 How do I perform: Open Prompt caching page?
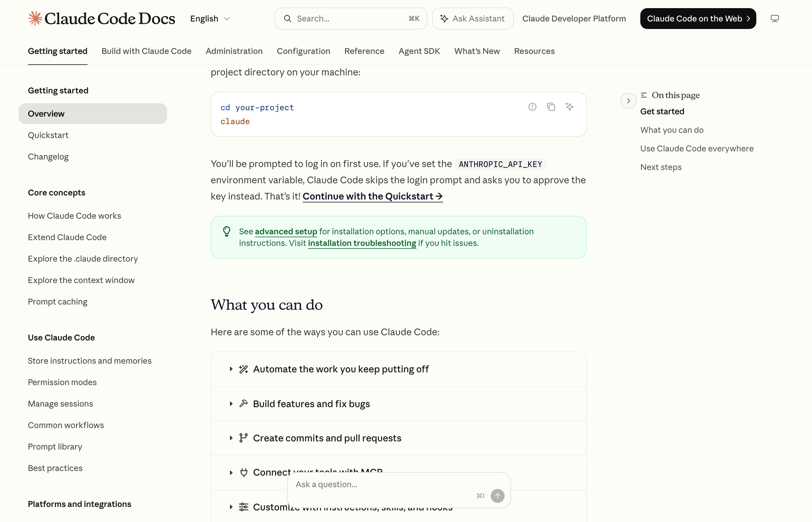(x=58, y=302)
